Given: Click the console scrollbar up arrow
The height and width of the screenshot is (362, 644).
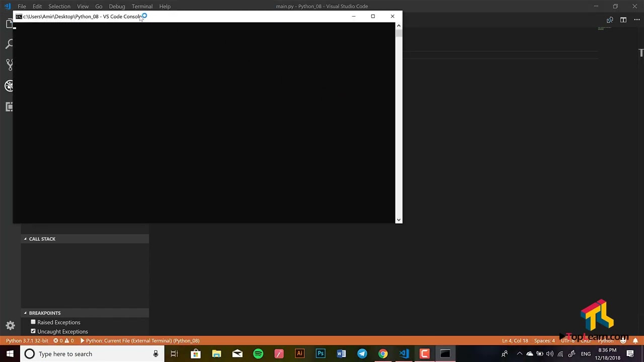Looking at the screenshot, I should 399,25.
